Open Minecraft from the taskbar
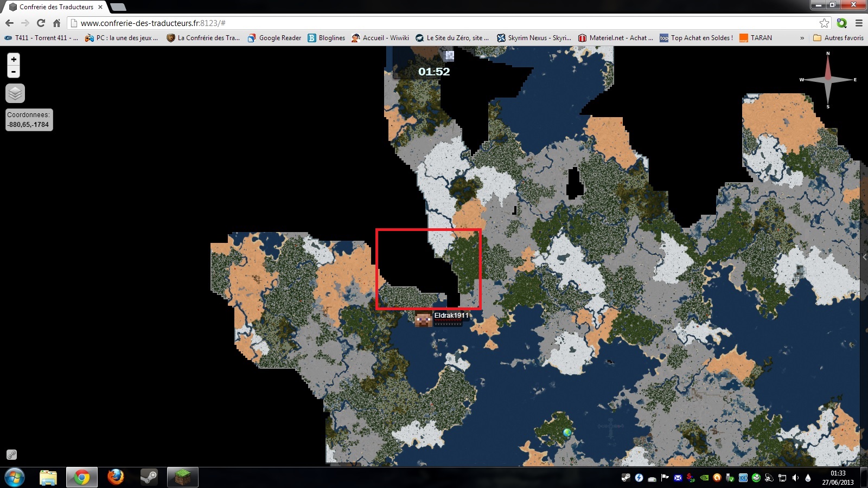 pyautogui.click(x=183, y=478)
